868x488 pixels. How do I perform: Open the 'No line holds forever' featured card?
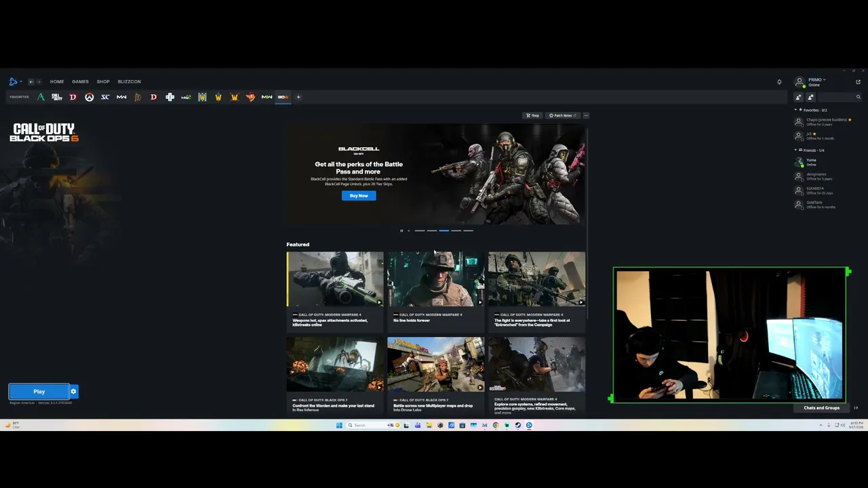click(x=435, y=291)
